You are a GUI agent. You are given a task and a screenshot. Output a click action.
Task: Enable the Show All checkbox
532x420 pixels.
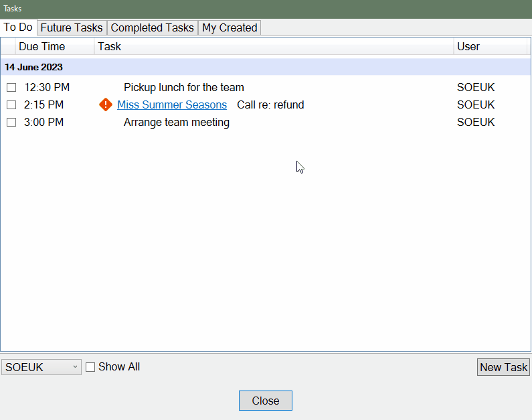coord(90,367)
